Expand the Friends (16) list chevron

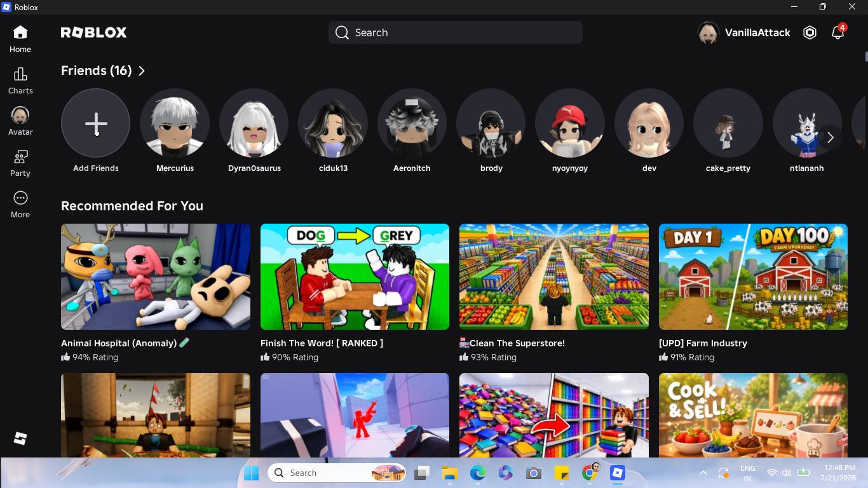(x=142, y=71)
